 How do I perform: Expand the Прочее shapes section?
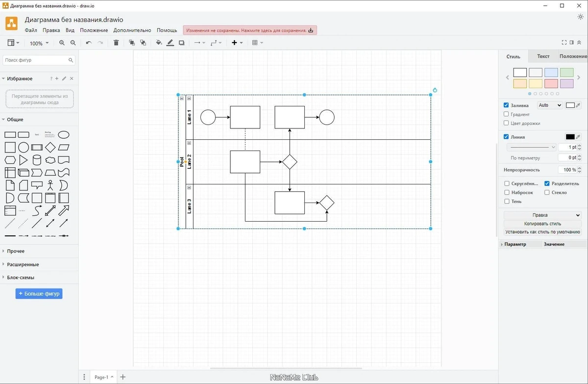pos(16,251)
